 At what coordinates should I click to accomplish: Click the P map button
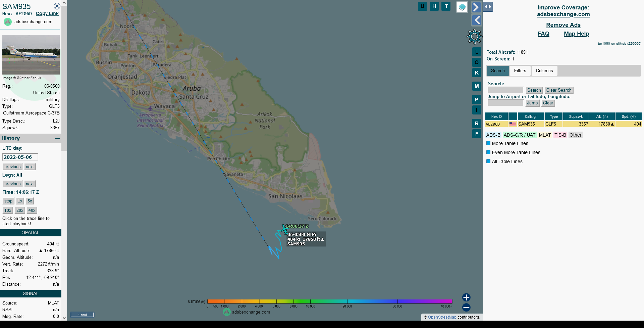477,100
